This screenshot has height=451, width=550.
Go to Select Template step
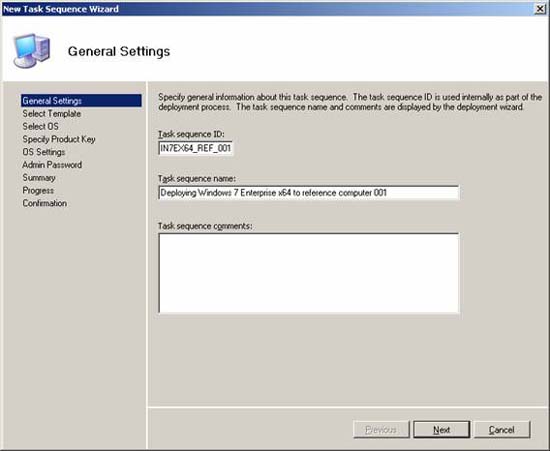(52, 114)
